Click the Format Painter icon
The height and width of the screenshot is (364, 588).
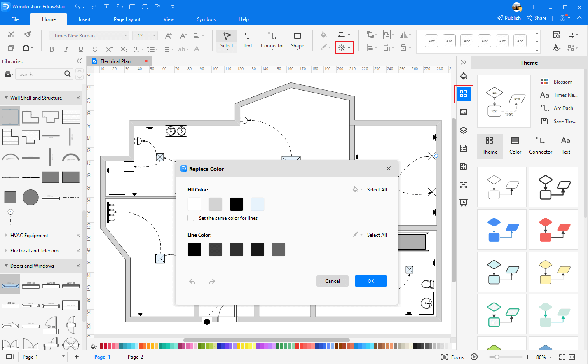pyautogui.click(x=28, y=35)
